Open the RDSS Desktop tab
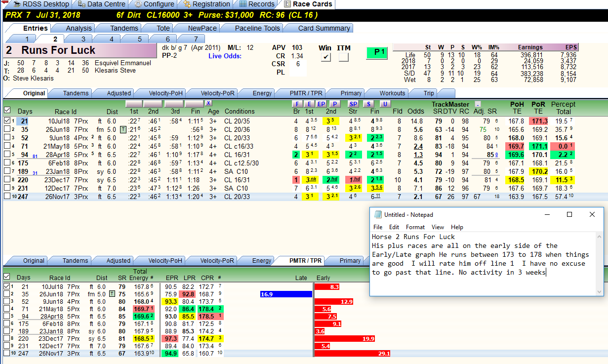 pos(39,4)
